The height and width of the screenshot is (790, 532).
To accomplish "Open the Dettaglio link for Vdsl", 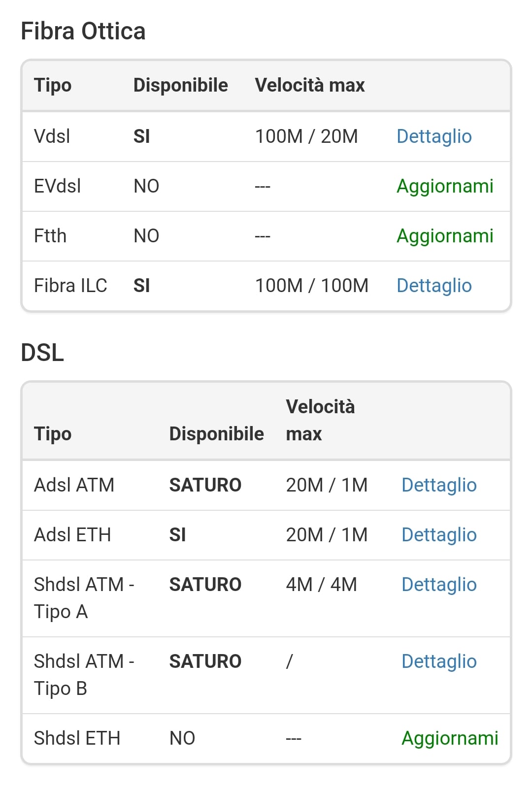I will (434, 136).
